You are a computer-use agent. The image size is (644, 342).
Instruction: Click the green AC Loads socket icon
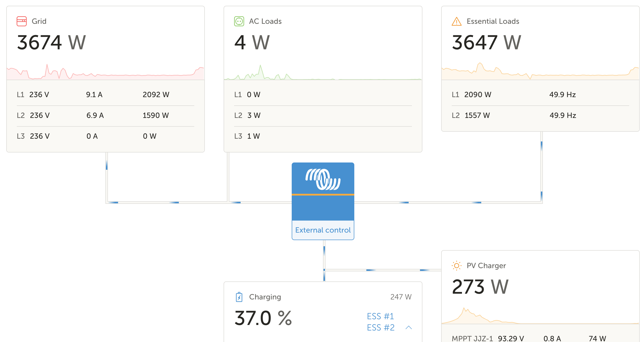[239, 21]
